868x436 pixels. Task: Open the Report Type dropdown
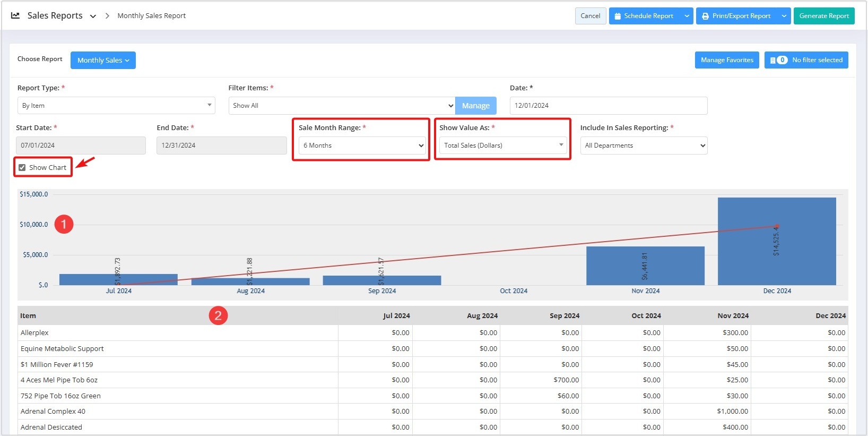click(x=116, y=105)
